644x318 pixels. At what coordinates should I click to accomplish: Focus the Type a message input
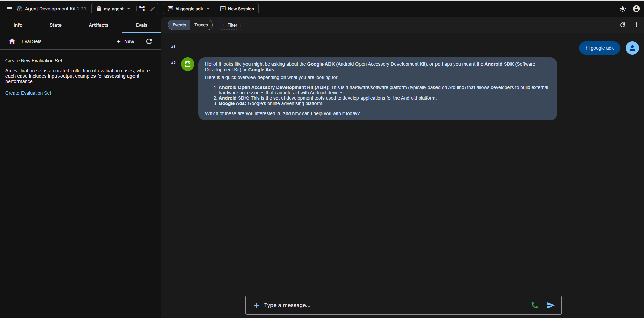coord(393,305)
